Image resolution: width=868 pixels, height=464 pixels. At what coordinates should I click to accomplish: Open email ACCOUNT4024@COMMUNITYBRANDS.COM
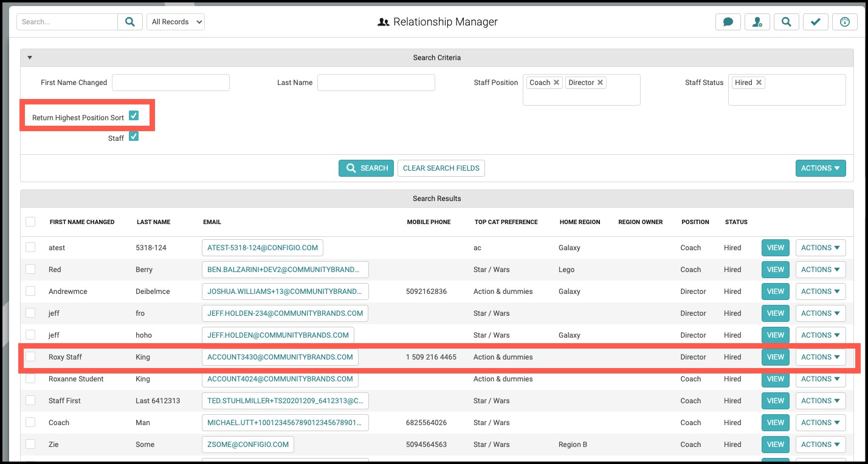(x=280, y=379)
